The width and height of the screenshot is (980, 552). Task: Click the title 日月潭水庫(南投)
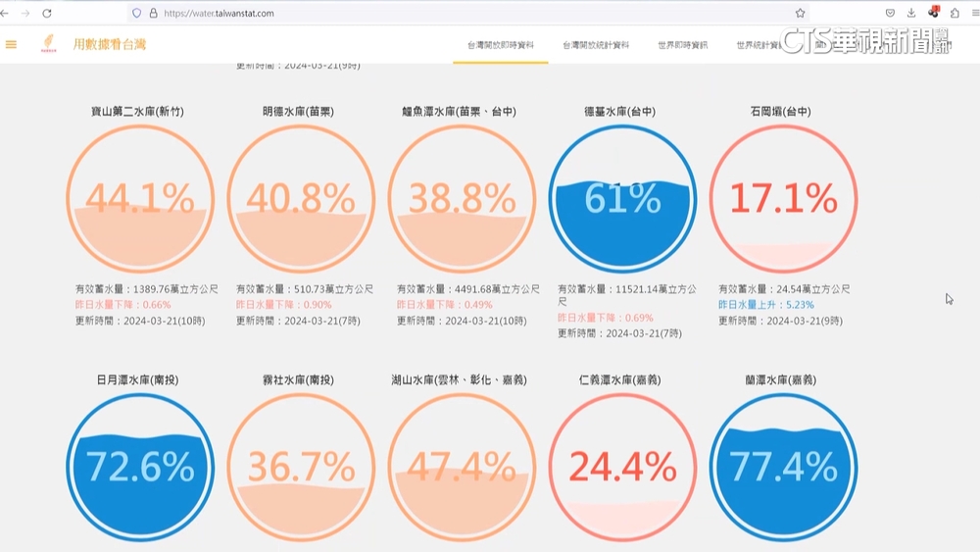[x=137, y=379]
